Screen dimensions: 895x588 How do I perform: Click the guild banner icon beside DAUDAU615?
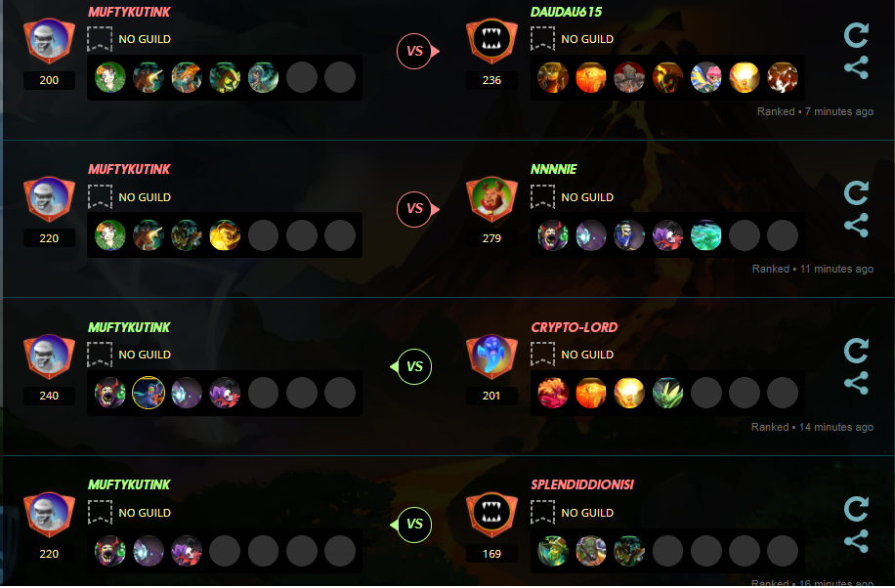542,39
